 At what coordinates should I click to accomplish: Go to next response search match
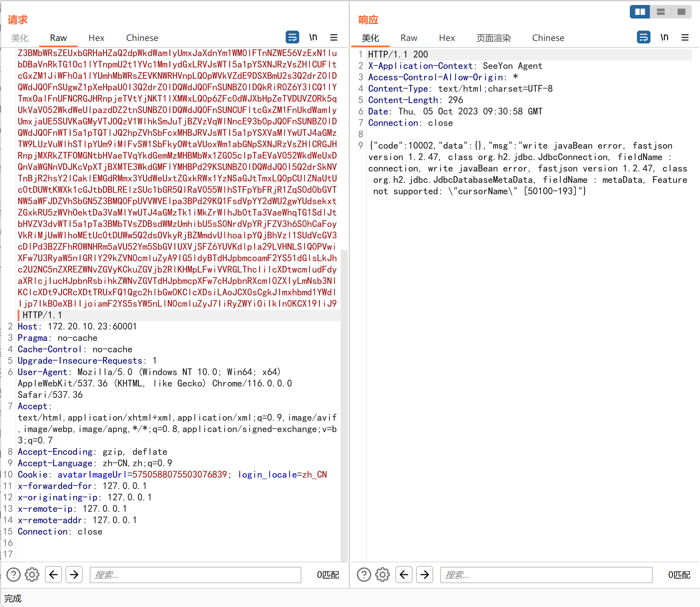425,574
